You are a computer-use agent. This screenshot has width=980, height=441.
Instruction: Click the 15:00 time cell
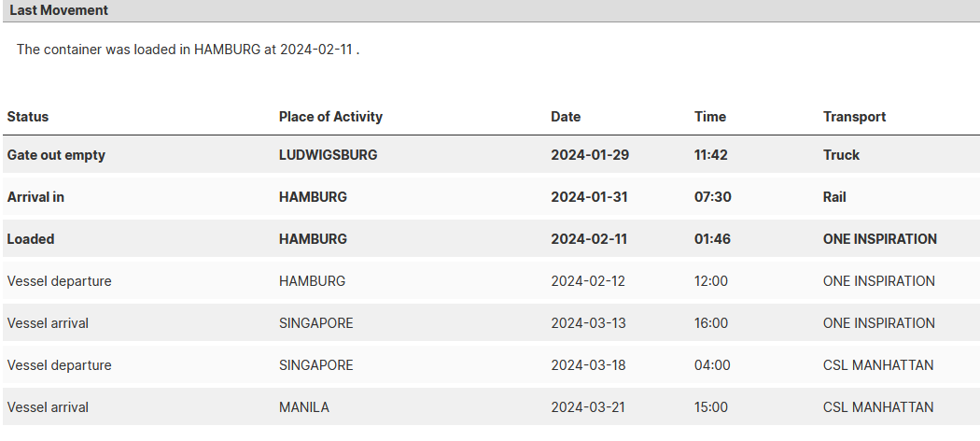tap(710, 407)
